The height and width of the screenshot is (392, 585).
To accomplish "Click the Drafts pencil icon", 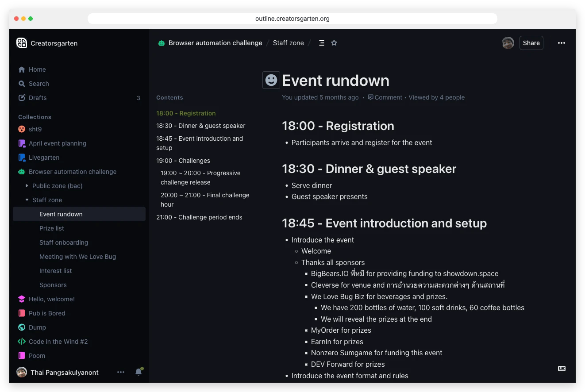I will (x=22, y=98).
